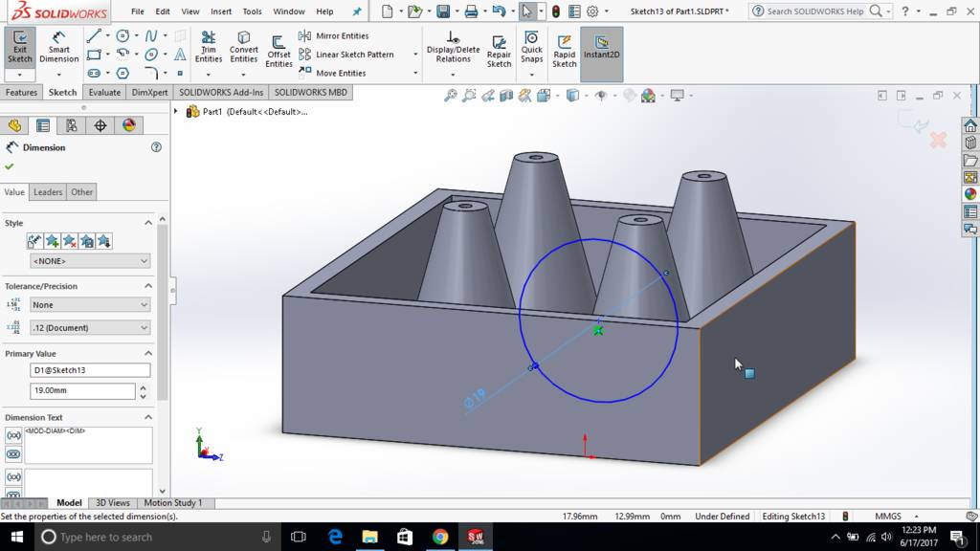Open the FeatureManager design tree tab
980x551 pixels.
pyautogui.click(x=14, y=125)
